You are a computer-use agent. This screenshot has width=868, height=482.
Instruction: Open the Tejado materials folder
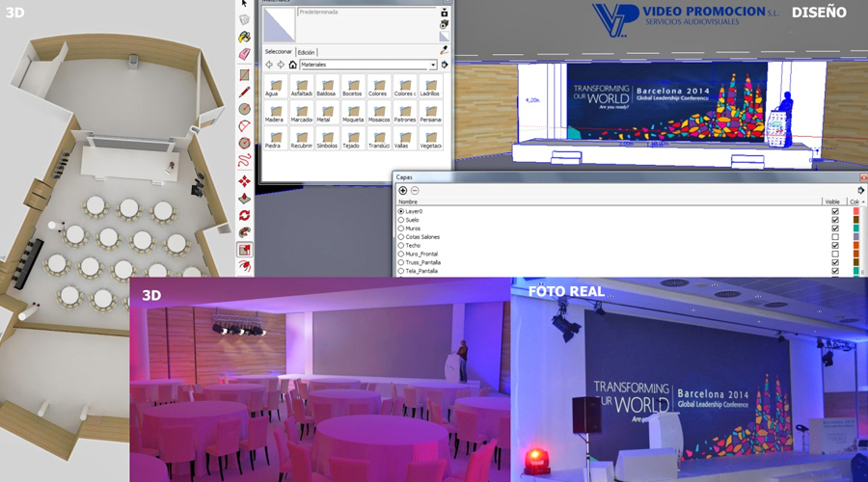(x=353, y=139)
